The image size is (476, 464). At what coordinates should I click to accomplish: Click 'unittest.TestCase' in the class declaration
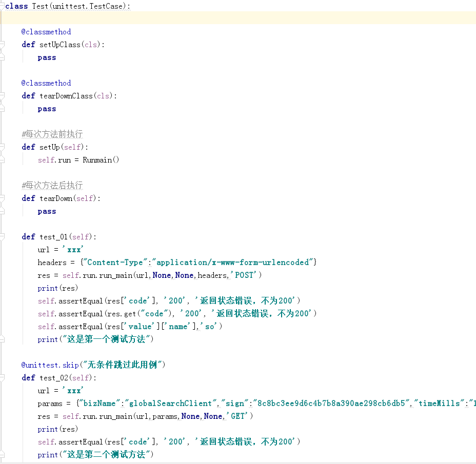click(87, 6)
